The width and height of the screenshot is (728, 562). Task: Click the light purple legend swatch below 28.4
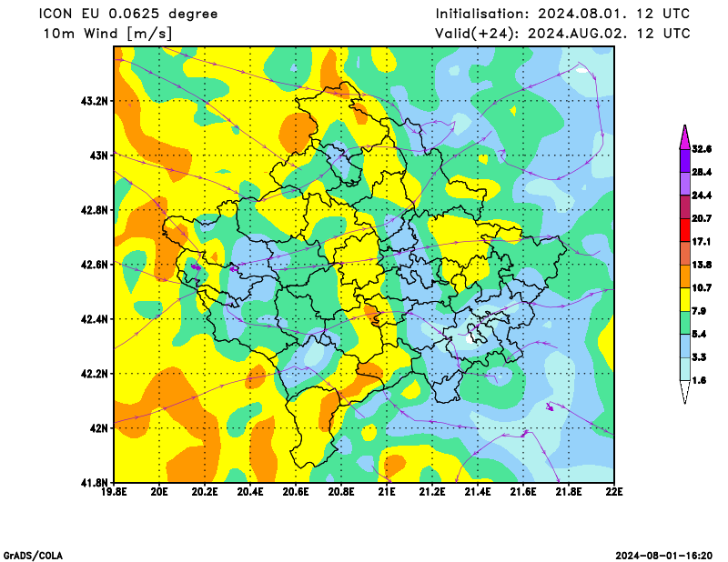point(685,185)
